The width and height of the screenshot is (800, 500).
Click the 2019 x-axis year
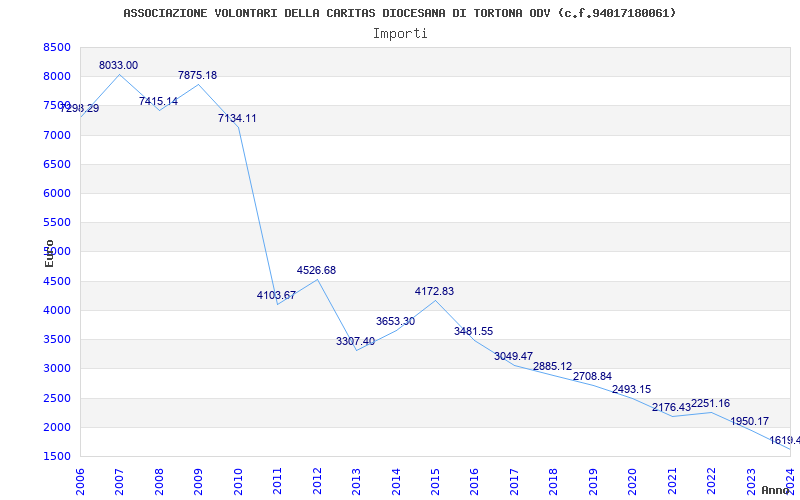[x=593, y=482]
